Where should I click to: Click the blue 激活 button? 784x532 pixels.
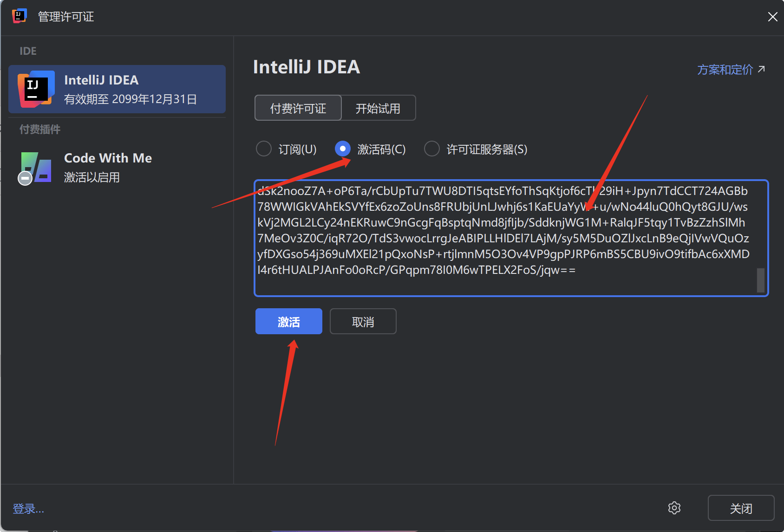289,321
